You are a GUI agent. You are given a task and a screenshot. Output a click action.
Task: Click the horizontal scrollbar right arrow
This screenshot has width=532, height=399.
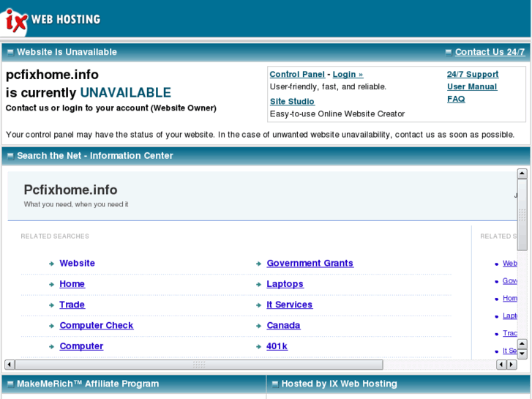[x=512, y=365]
